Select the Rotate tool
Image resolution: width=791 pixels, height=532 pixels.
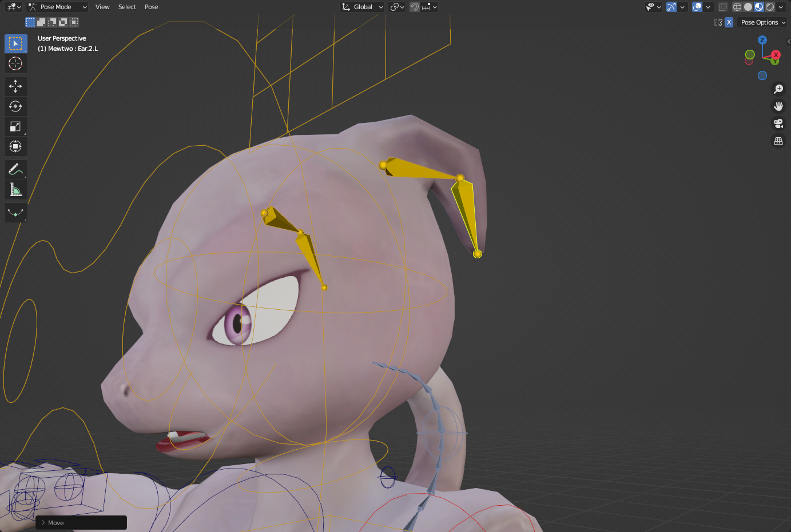(x=15, y=106)
